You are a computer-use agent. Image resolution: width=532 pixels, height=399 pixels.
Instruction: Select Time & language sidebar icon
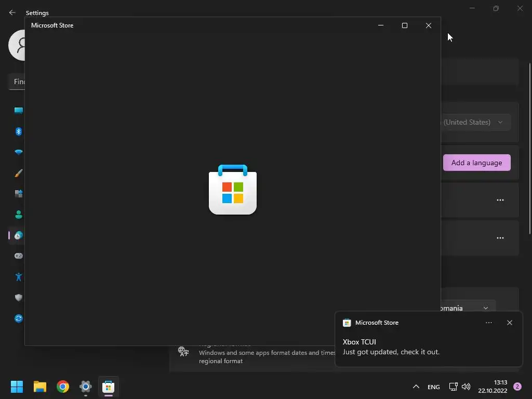(18, 235)
